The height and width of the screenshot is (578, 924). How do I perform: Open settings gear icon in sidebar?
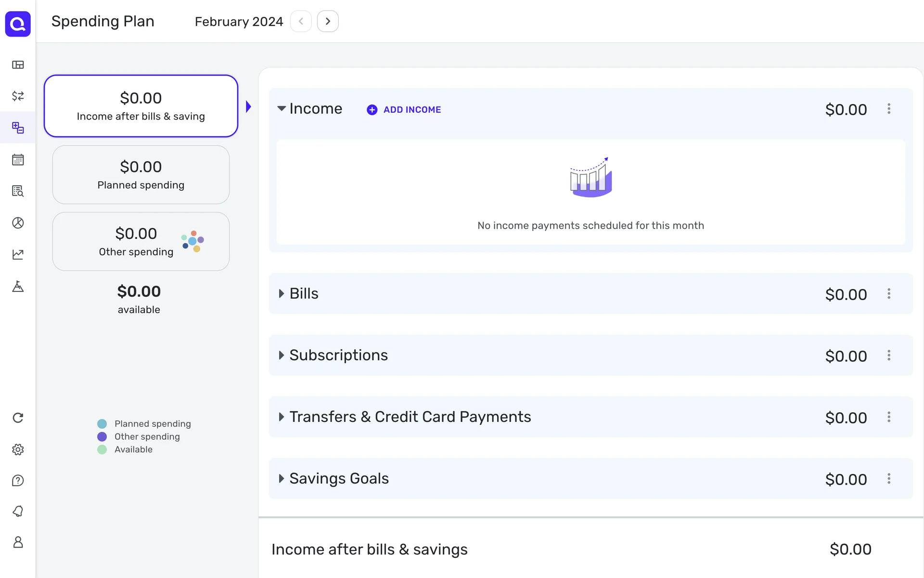[18, 449]
